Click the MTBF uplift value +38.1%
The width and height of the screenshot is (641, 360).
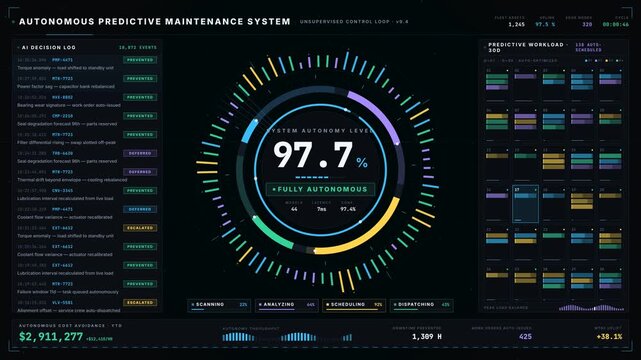[609, 337]
